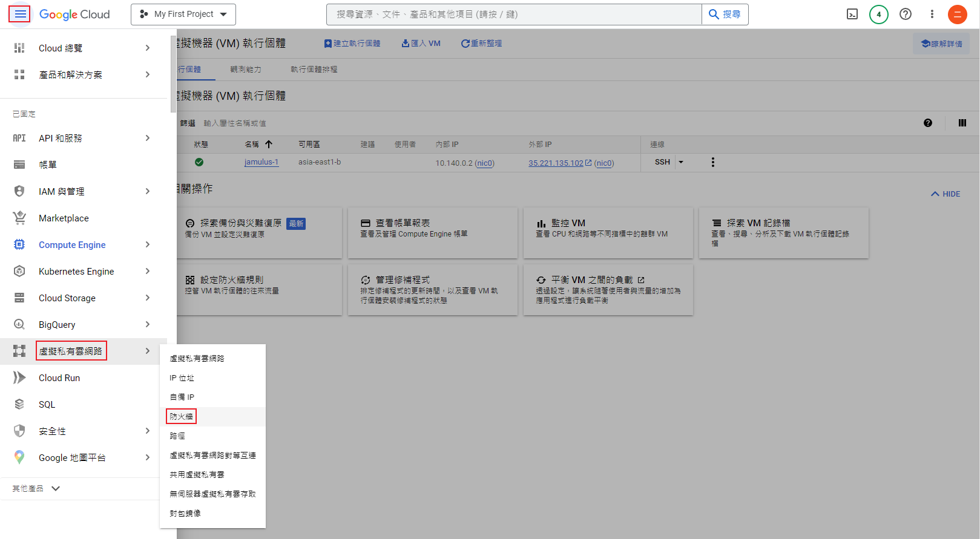Click the user account avatar

957,14
